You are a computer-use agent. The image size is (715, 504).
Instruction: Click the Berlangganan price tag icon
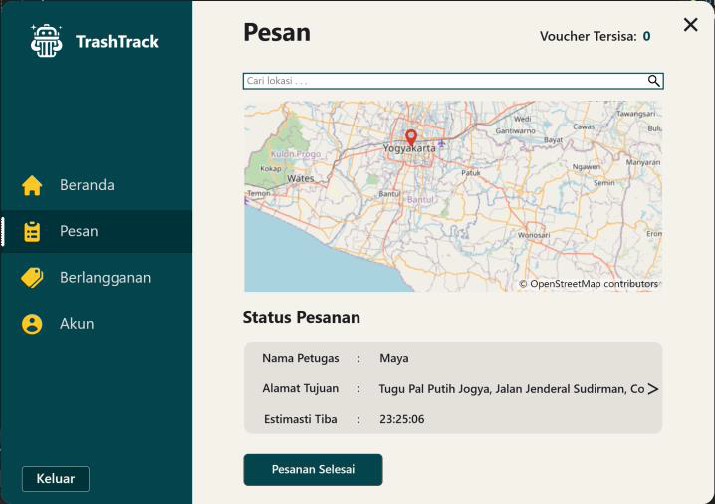coord(32,278)
